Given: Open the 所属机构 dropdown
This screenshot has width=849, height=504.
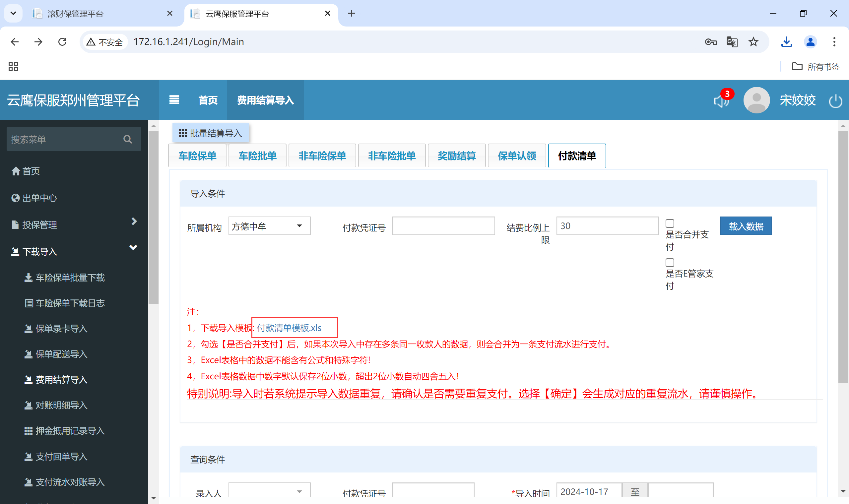Looking at the screenshot, I should pyautogui.click(x=269, y=226).
